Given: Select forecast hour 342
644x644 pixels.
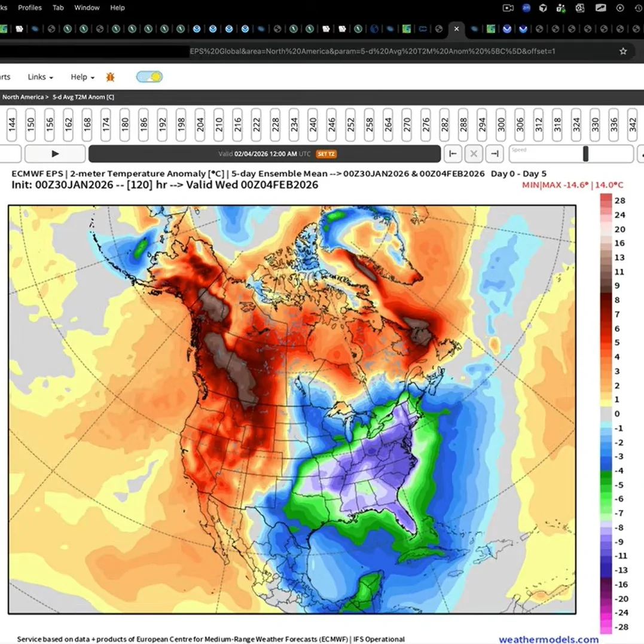Looking at the screenshot, I should point(633,124).
